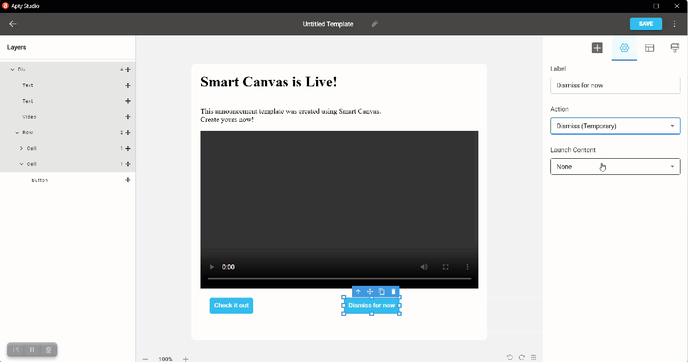Viewport: 688px width, 362px height.
Task: Click the video progress bar
Action: pos(339,279)
